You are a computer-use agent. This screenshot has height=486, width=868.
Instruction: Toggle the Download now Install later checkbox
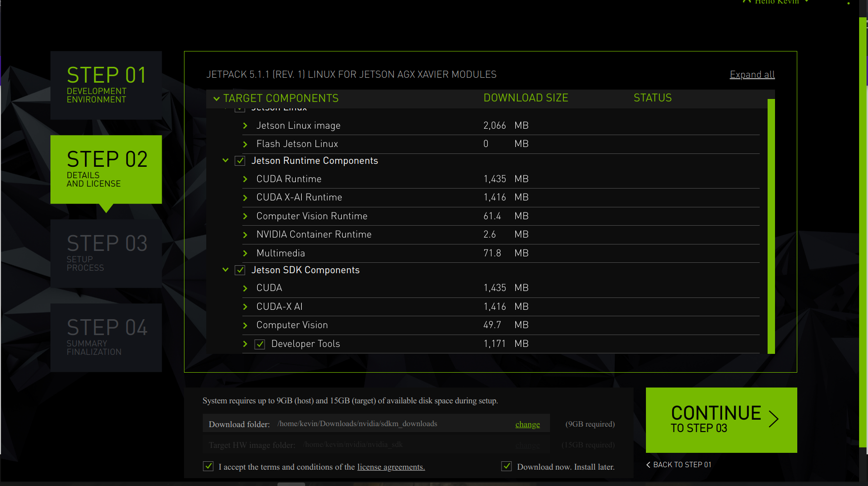(506, 466)
